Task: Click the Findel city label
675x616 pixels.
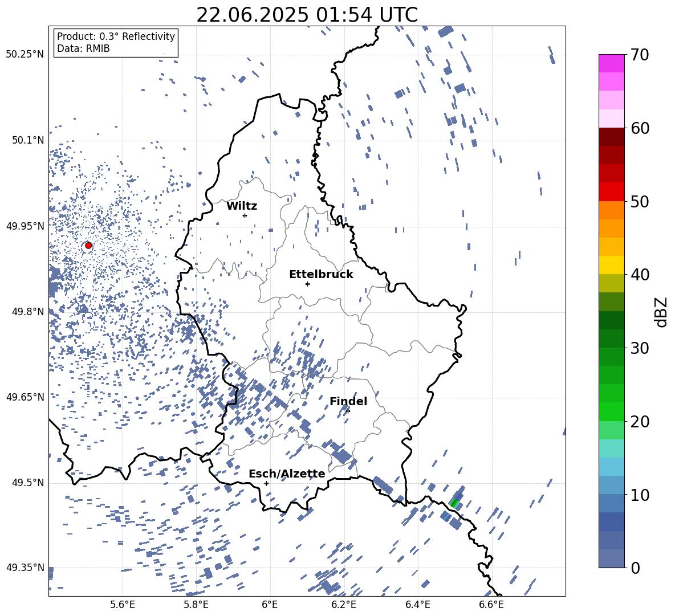Action: (348, 401)
